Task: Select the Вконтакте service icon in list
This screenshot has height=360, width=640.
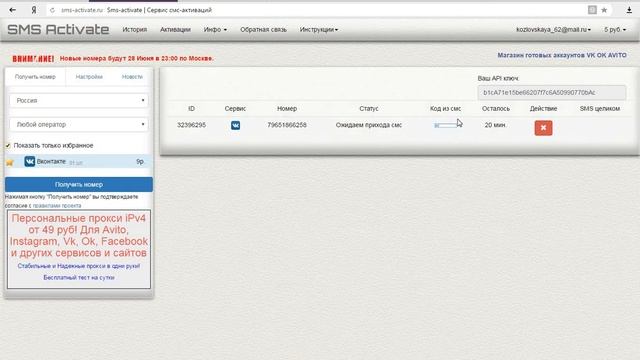Action: point(29,162)
